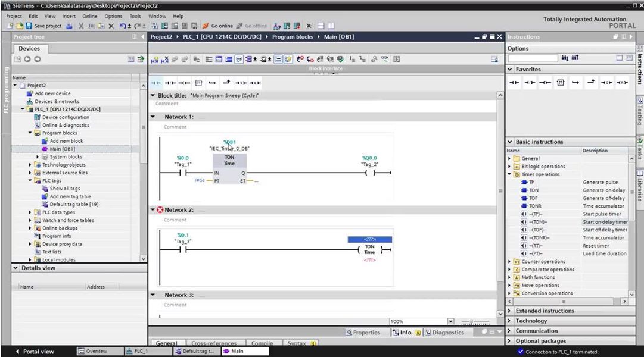This screenshot has width=644, height=357.
Task: Click the search downward icon in Instructions options
Action: pos(565,58)
